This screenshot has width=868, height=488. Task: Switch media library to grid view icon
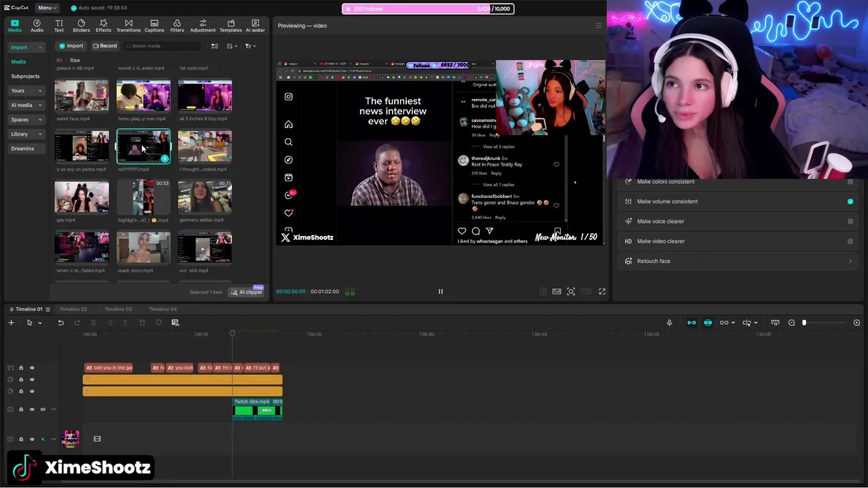pos(214,46)
